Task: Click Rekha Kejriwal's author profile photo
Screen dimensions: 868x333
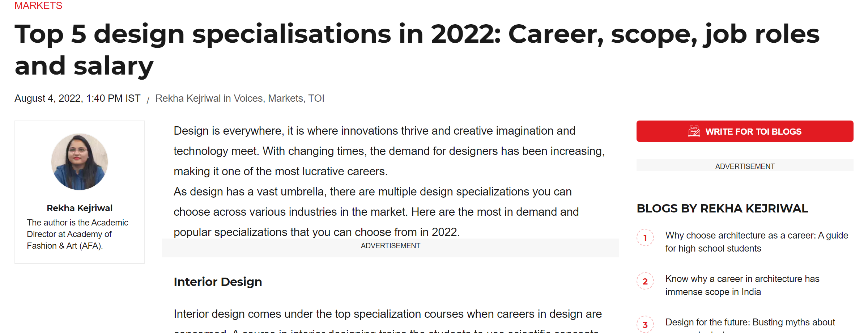Action: pos(80,162)
